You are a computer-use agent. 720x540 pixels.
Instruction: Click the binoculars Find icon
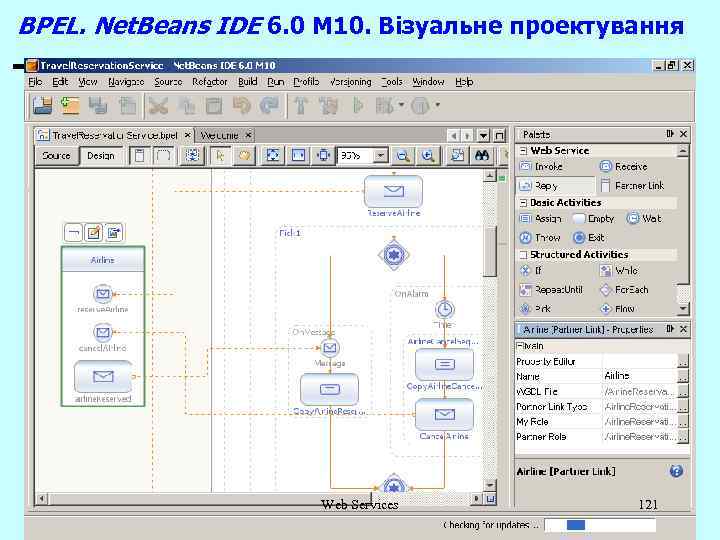pos(482,156)
